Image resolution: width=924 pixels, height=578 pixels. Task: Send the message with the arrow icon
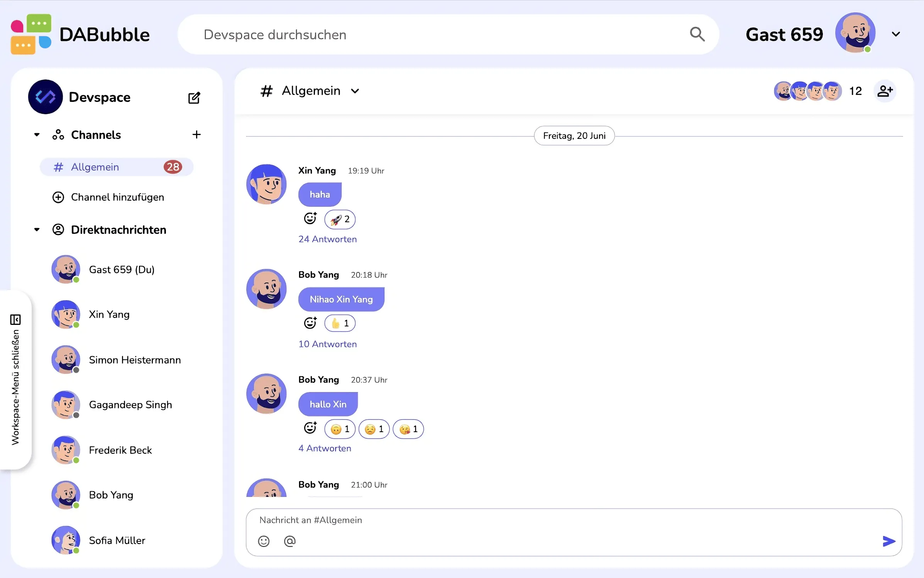[888, 541]
